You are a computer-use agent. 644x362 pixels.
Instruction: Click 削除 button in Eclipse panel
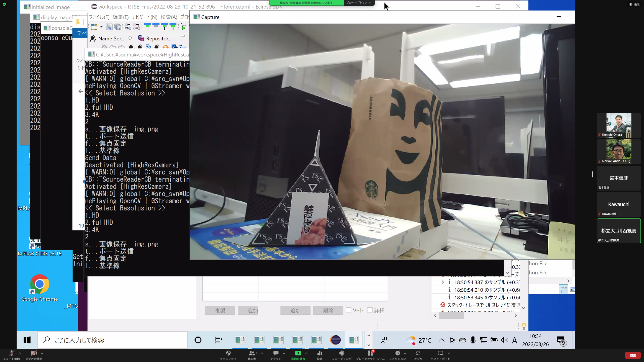click(328, 310)
